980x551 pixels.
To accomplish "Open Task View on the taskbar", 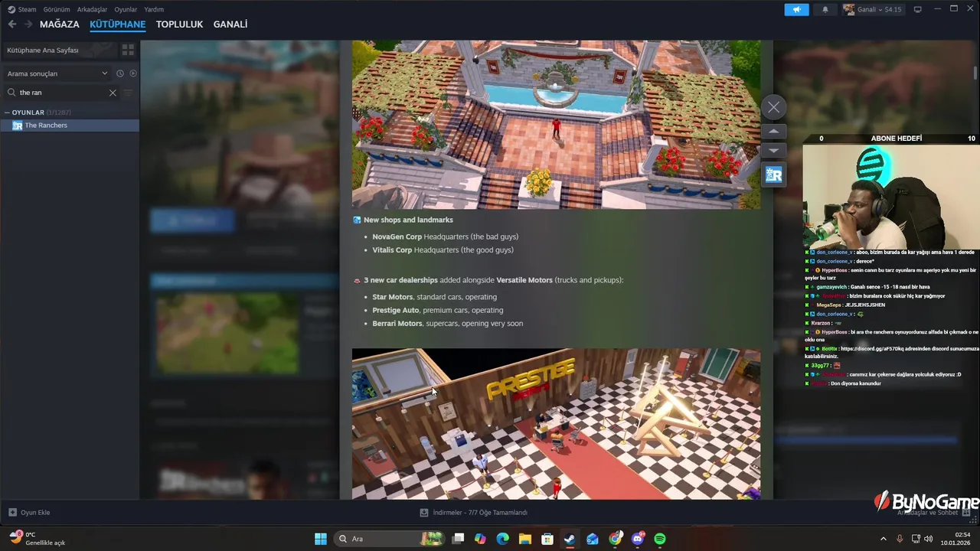I will point(458,539).
